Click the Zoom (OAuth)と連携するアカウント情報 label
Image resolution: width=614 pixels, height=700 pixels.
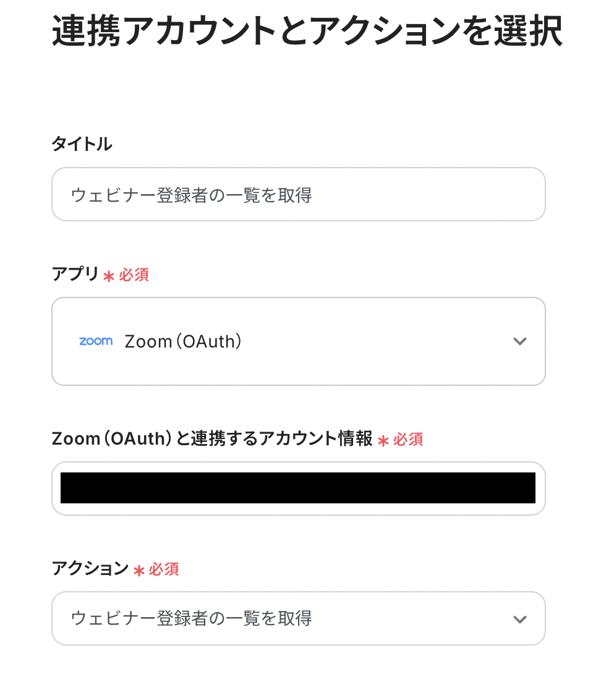[x=212, y=439]
